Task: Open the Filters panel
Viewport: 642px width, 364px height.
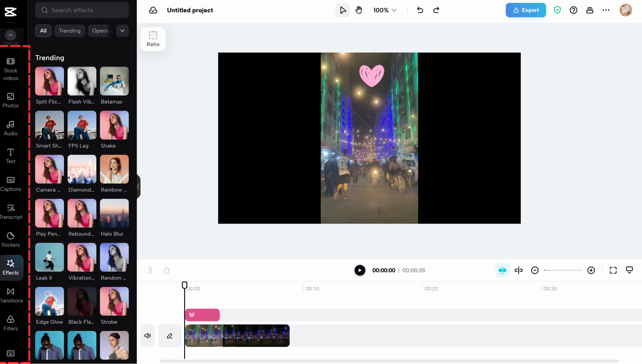Action: pyautogui.click(x=10, y=323)
